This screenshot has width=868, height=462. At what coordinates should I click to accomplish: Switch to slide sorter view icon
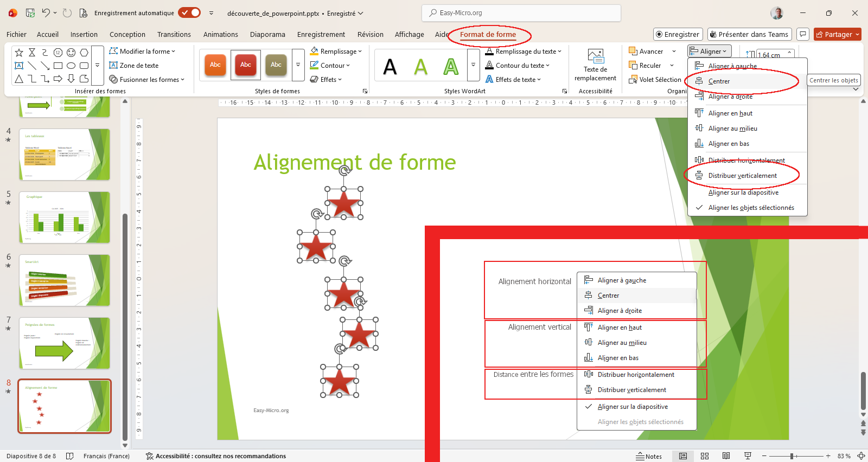pos(705,456)
